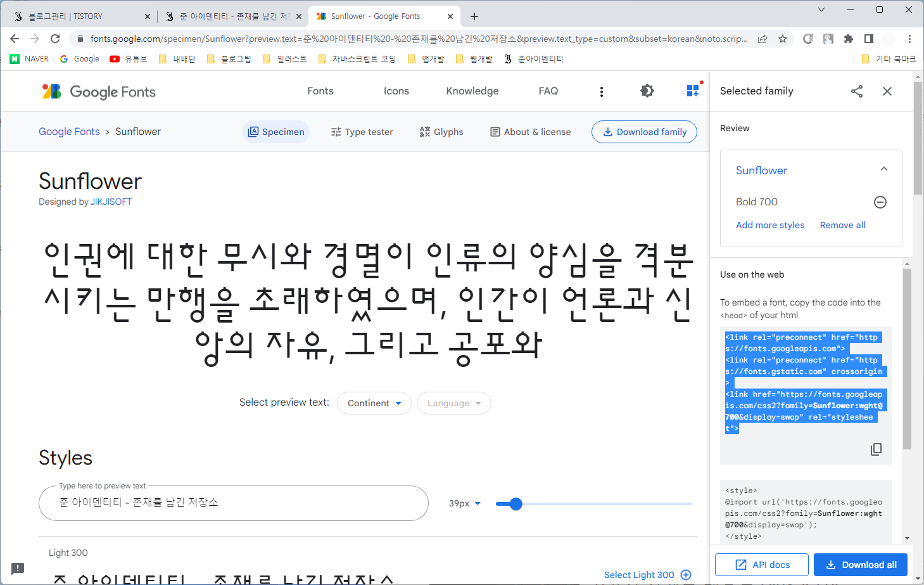Bookmark this page with star icon
The image size is (924, 585).
tap(783, 39)
